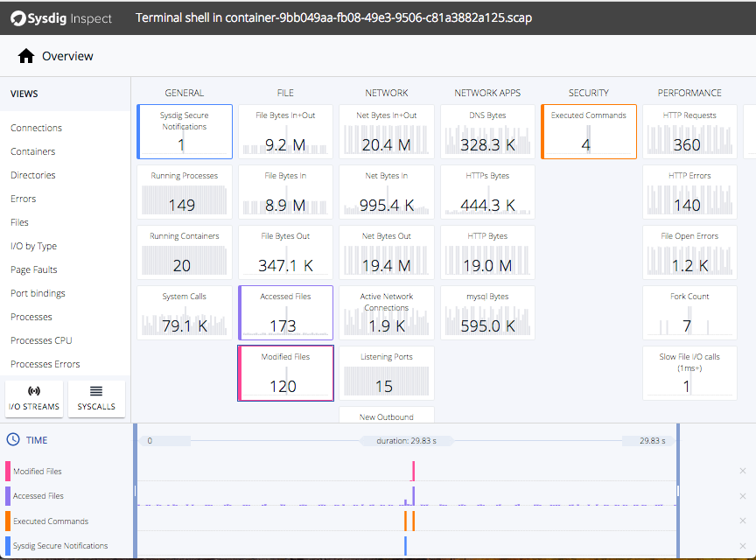The height and width of the screenshot is (560, 756).
Task: Toggle the Accessed Files tile
Action: click(x=285, y=312)
